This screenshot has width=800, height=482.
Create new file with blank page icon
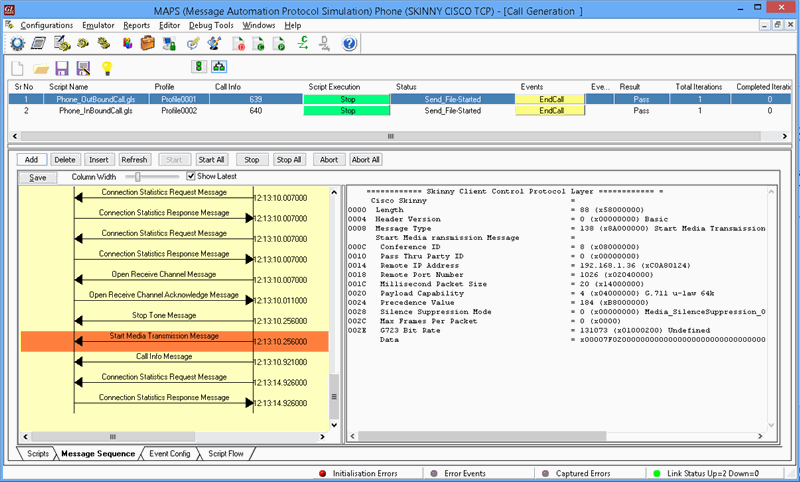point(17,68)
